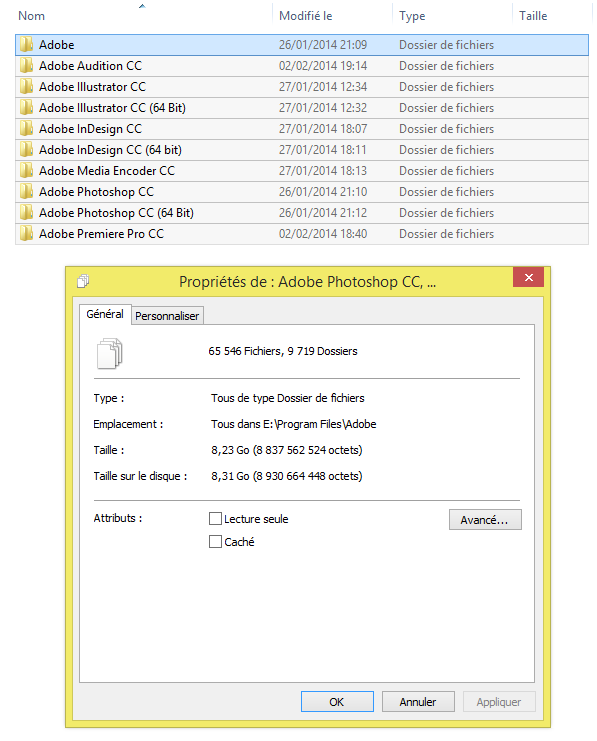Viewport: 597px width, 741px height.
Task: Click the Adobe Illustrator CC (64 Bit) folder icon
Action: pos(26,108)
